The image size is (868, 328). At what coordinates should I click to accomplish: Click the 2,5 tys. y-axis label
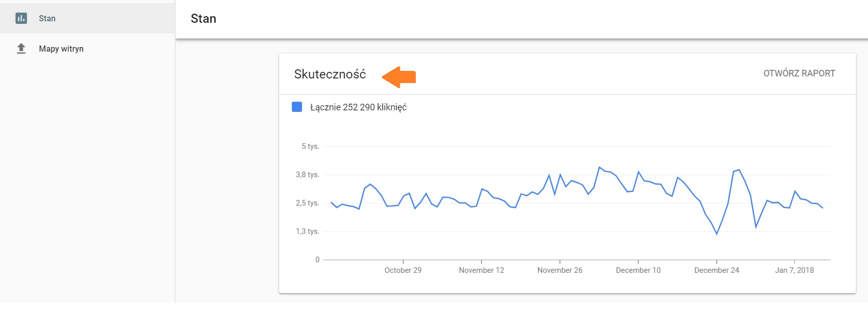click(308, 203)
